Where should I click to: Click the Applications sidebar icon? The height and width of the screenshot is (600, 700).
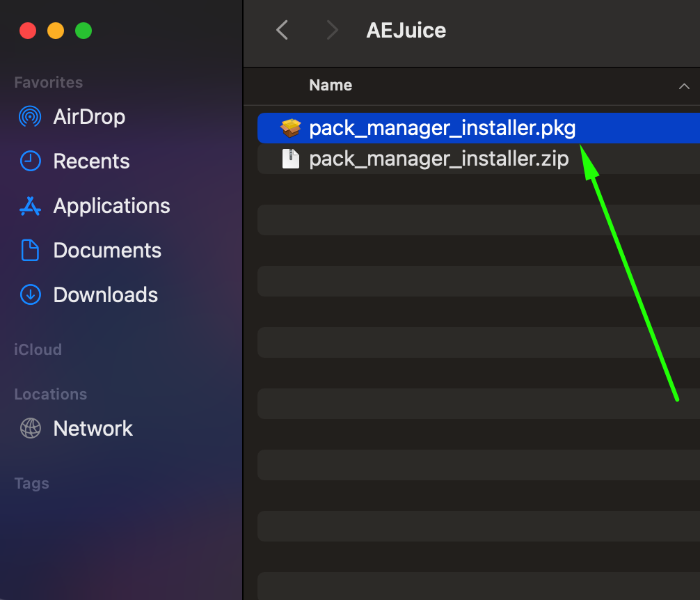point(30,205)
